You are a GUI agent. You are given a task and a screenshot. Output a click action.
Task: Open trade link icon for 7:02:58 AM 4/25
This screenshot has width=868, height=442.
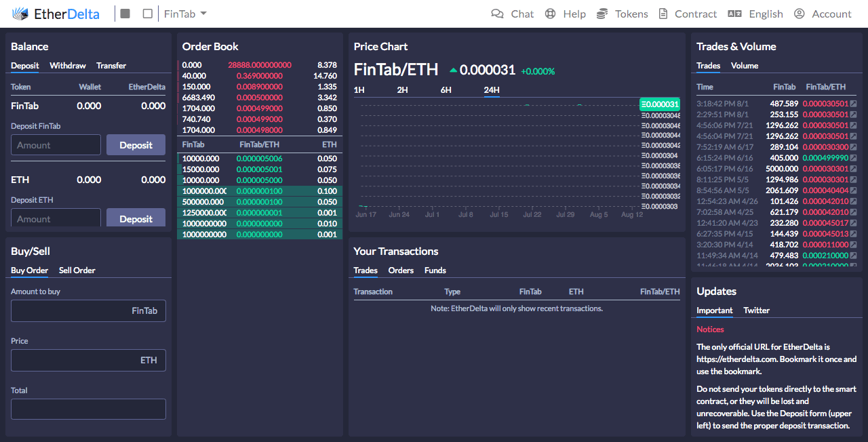click(853, 212)
